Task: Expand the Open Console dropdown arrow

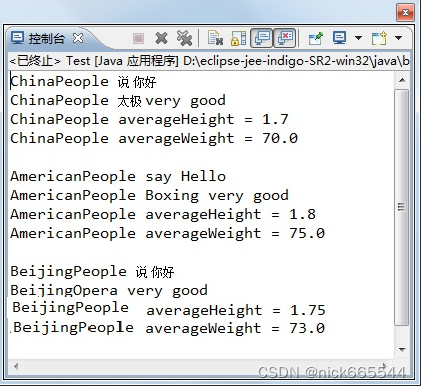Action: [398, 38]
